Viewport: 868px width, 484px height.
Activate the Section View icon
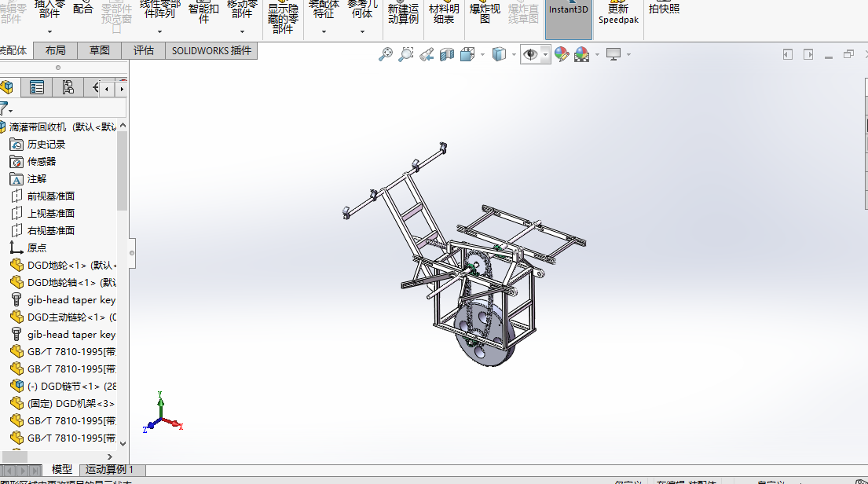tap(447, 54)
